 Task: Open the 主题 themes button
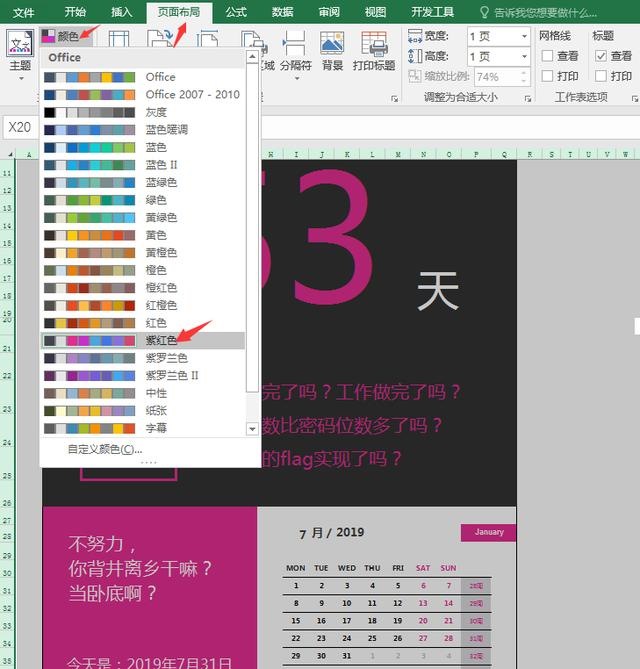(20, 55)
